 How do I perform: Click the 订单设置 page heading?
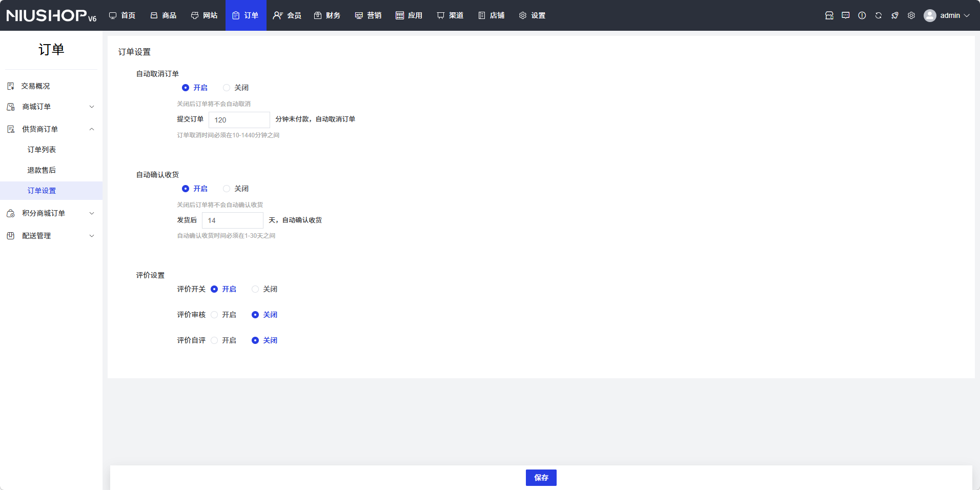tap(134, 52)
